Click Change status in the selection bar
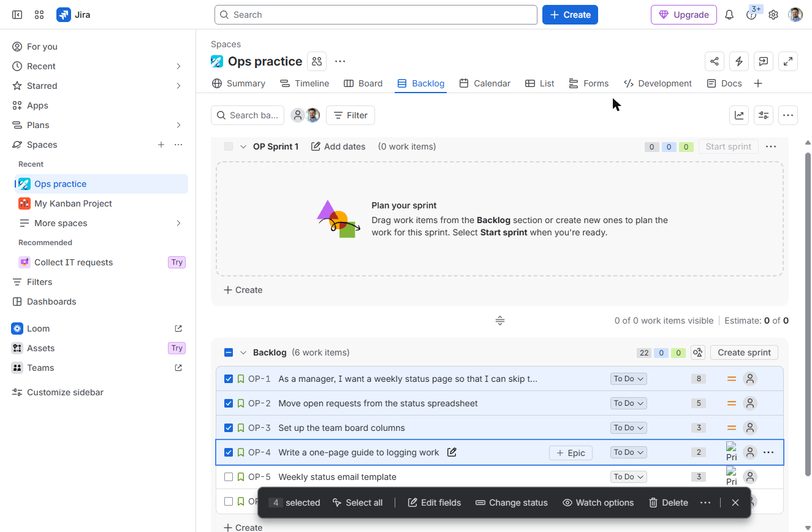812x532 pixels. [x=512, y=503]
